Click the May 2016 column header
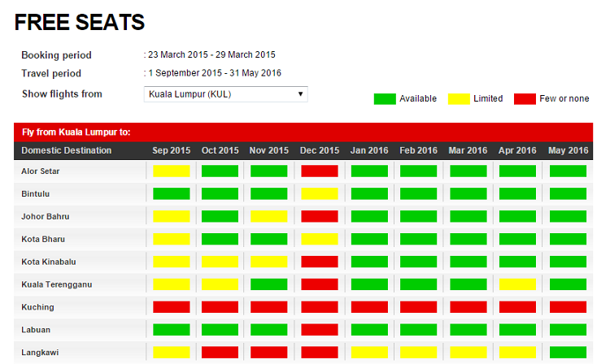This screenshot has width=610, height=364. coord(568,150)
